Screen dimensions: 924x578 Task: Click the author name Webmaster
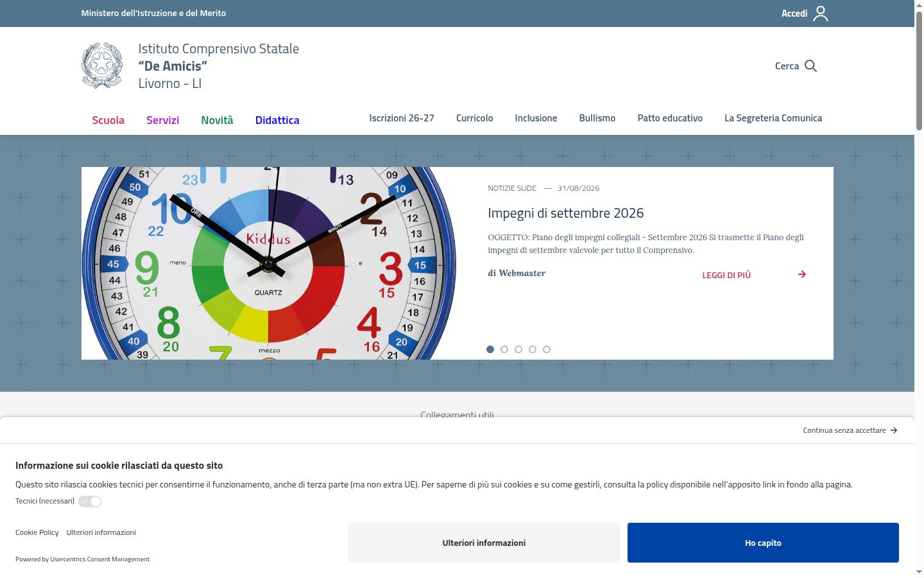522,273
